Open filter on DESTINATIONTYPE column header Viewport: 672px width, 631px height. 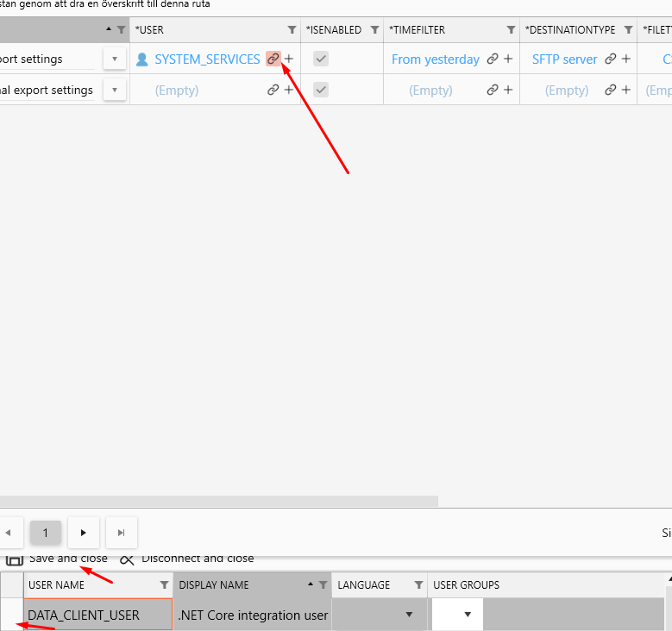[628, 30]
